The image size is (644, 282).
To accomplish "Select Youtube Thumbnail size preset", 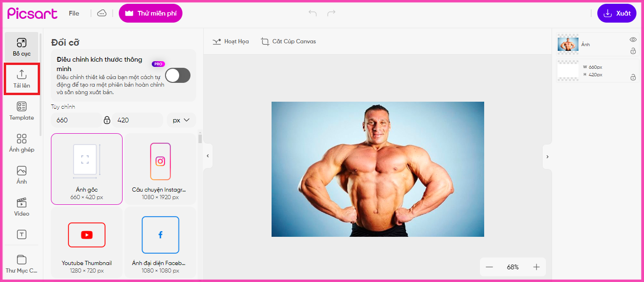I will tap(87, 242).
